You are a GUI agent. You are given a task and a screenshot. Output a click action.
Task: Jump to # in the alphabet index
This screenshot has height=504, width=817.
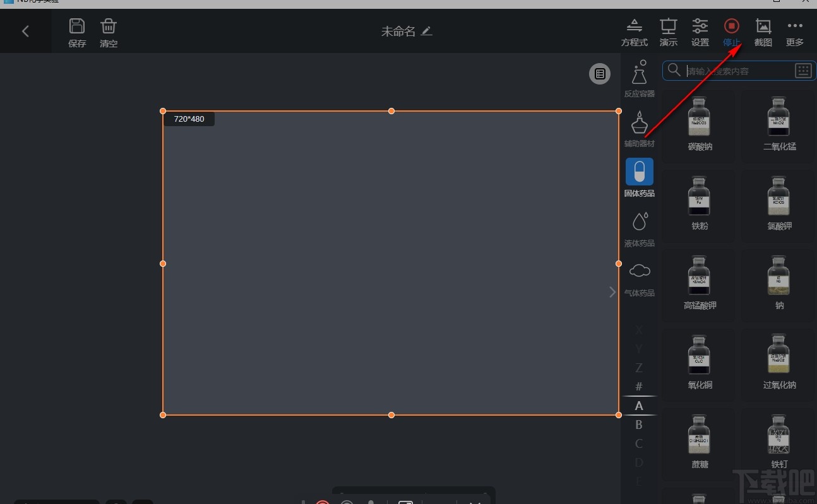pos(639,387)
